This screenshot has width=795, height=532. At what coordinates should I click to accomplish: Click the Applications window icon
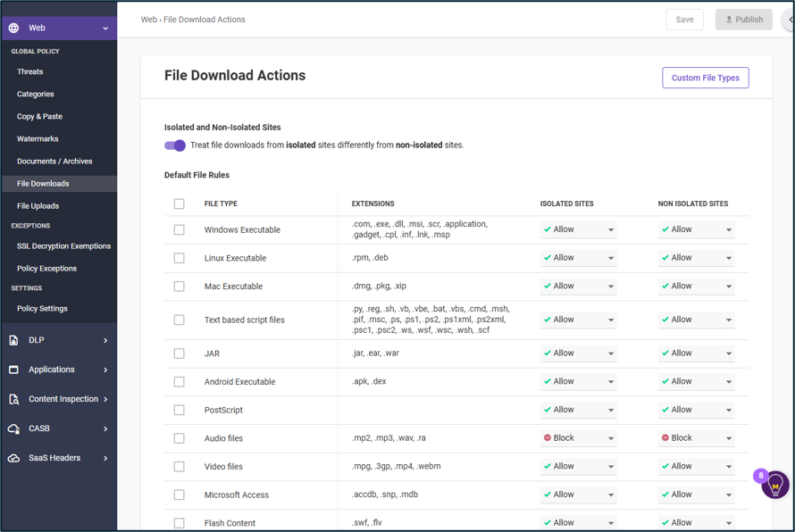tap(13, 370)
